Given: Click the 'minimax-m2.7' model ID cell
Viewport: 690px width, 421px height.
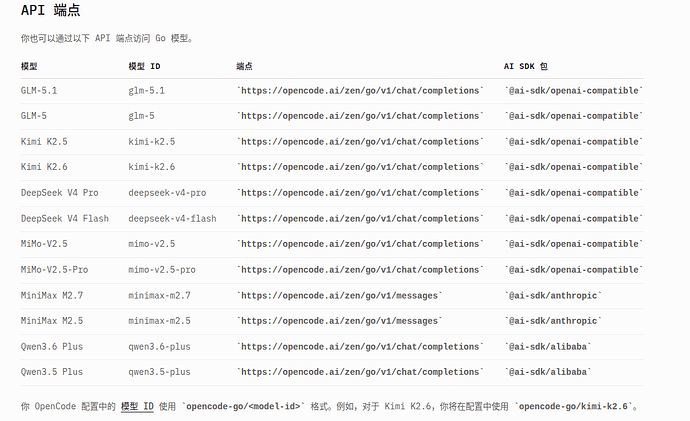Looking at the screenshot, I should tap(159, 296).
